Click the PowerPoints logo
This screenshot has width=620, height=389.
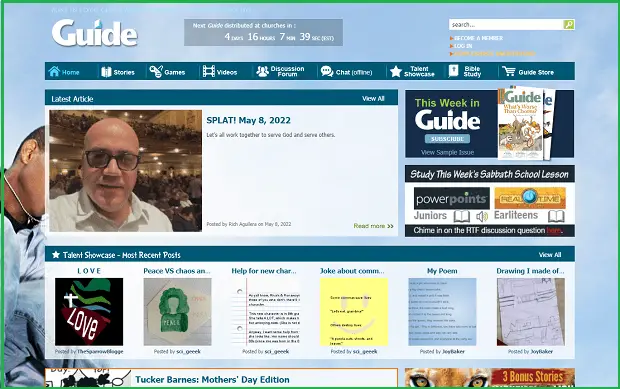[452, 198]
